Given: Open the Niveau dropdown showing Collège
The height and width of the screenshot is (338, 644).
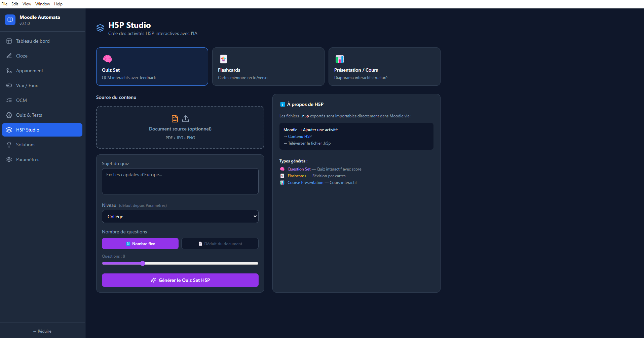Looking at the screenshot, I should click(180, 217).
